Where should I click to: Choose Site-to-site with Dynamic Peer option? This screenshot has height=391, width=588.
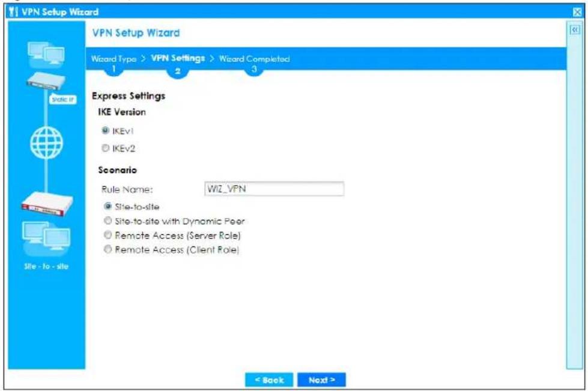pos(108,221)
